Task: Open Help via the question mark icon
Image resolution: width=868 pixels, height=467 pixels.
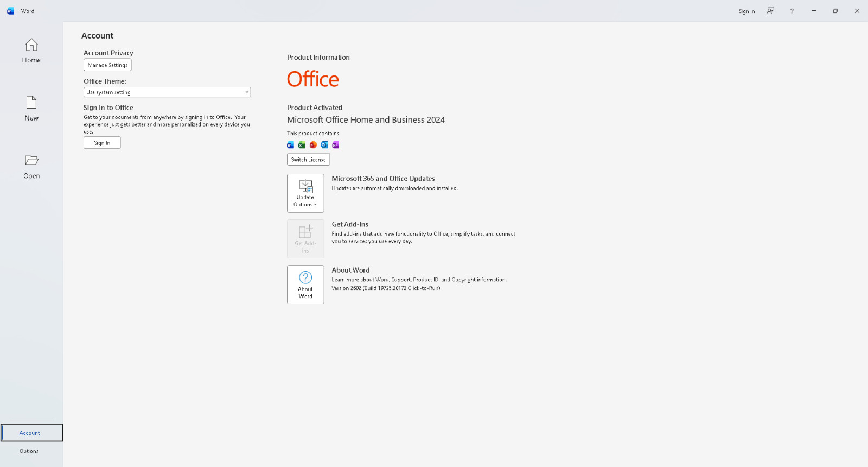Action: (x=792, y=11)
